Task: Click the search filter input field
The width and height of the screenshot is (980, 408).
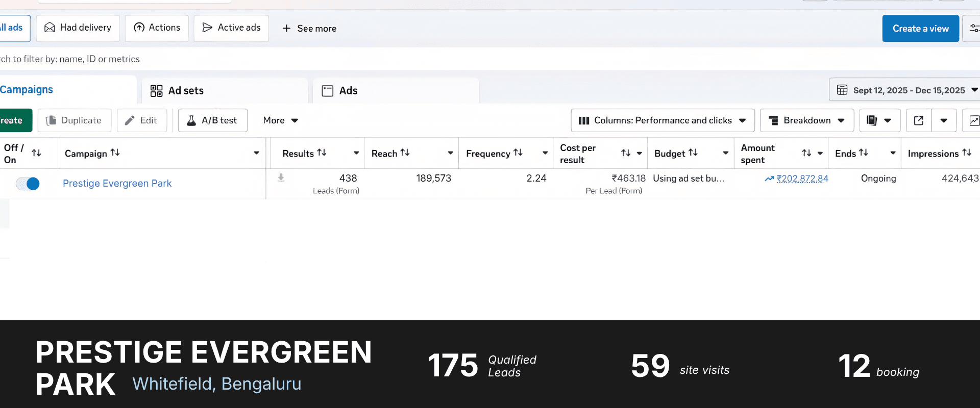Action: [490, 59]
